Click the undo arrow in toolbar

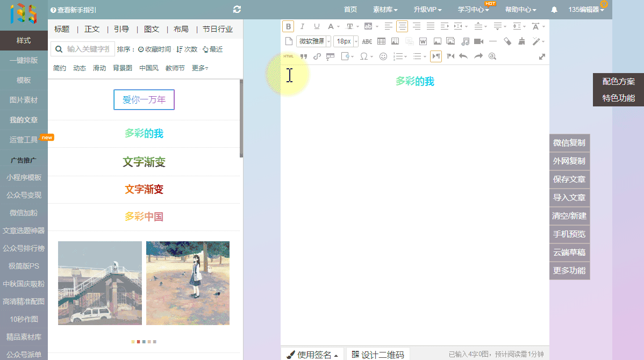tap(463, 56)
